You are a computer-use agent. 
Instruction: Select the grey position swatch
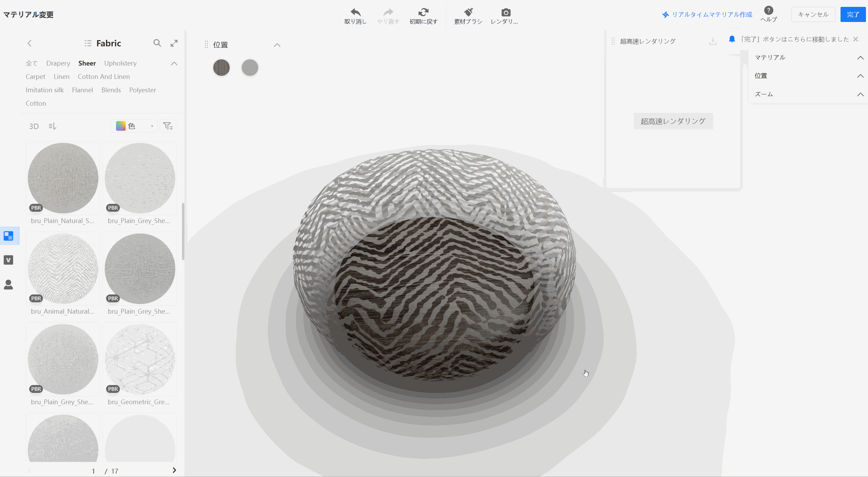pyautogui.click(x=250, y=68)
